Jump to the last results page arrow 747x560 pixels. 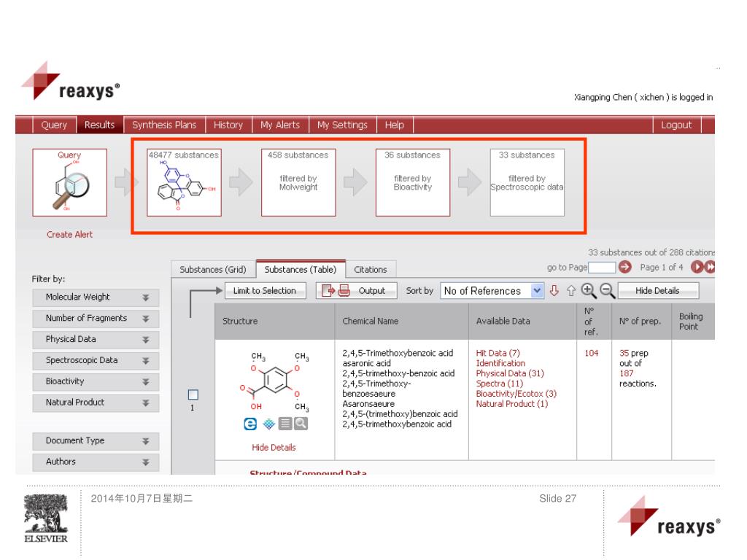709,267
